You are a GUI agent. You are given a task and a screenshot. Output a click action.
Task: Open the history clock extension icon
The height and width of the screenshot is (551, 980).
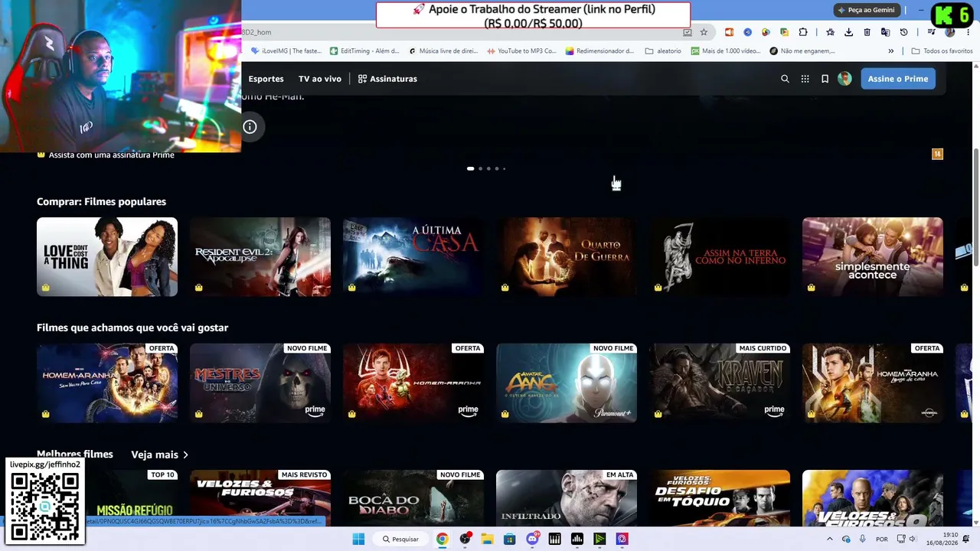coord(903,32)
